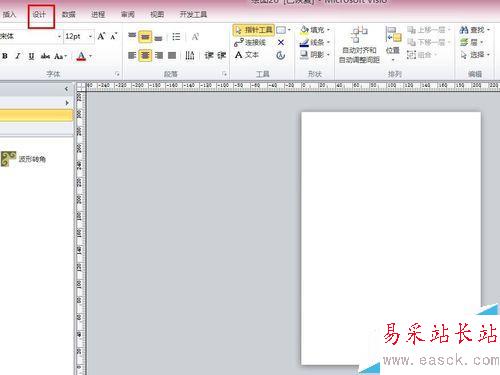Switch to the 开发工具 (Developer) tab
Viewport: 500px width, 375px height.
point(193,14)
